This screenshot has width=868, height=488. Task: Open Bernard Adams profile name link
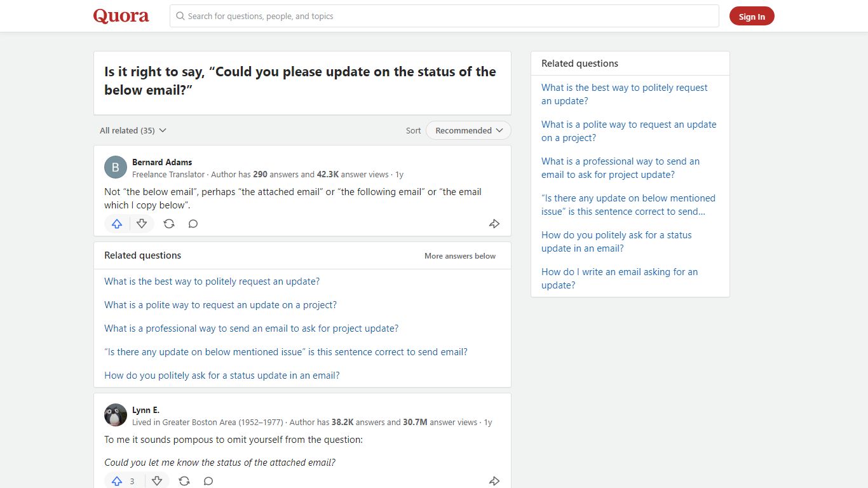click(x=162, y=162)
